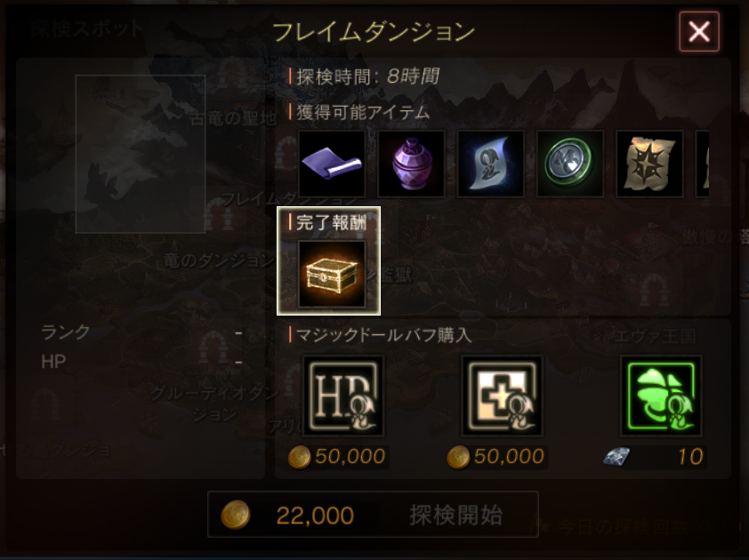Click the 50,000 gold price under healing buff

496,456
